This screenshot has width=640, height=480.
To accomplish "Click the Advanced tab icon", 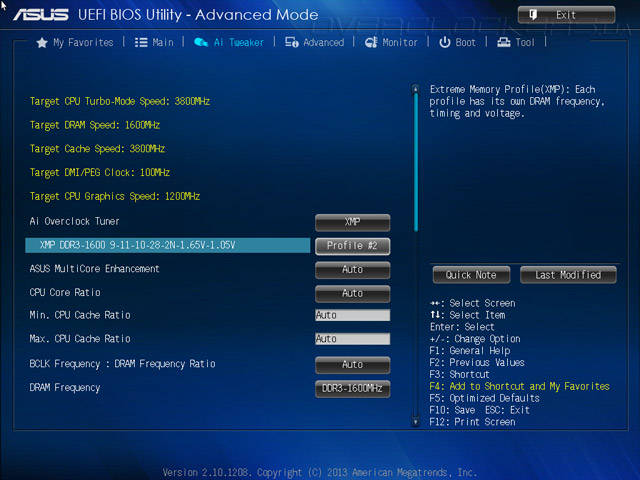I will [291, 42].
